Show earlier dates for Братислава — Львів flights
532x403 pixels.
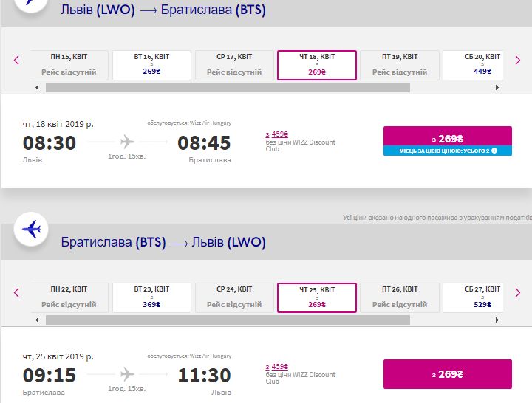(x=16, y=292)
